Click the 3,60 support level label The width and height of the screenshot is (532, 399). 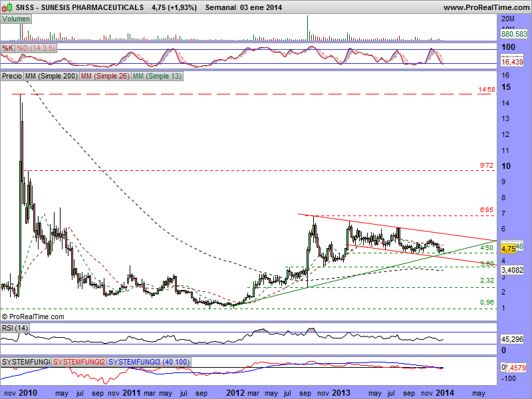tap(487, 263)
